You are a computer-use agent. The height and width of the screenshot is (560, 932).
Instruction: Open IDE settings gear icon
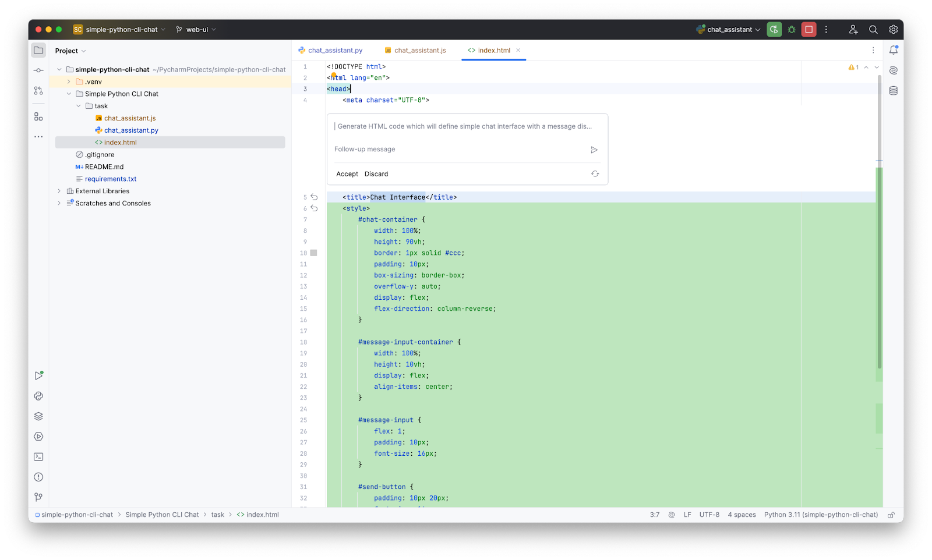(894, 30)
